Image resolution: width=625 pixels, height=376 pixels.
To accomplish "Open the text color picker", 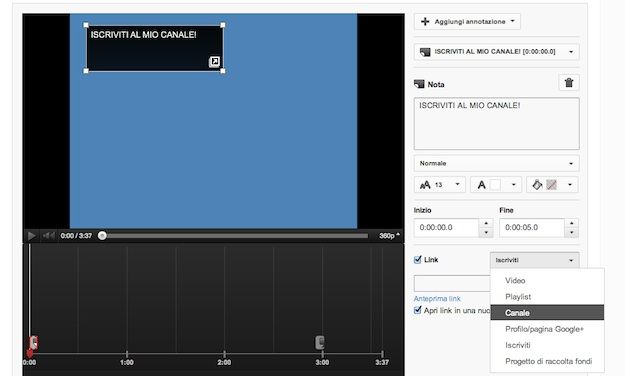I will (496, 185).
